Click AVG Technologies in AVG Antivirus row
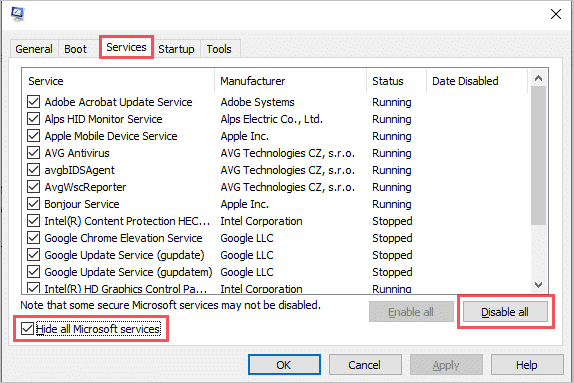574x383 pixels. pyautogui.click(x=287, y=153)
